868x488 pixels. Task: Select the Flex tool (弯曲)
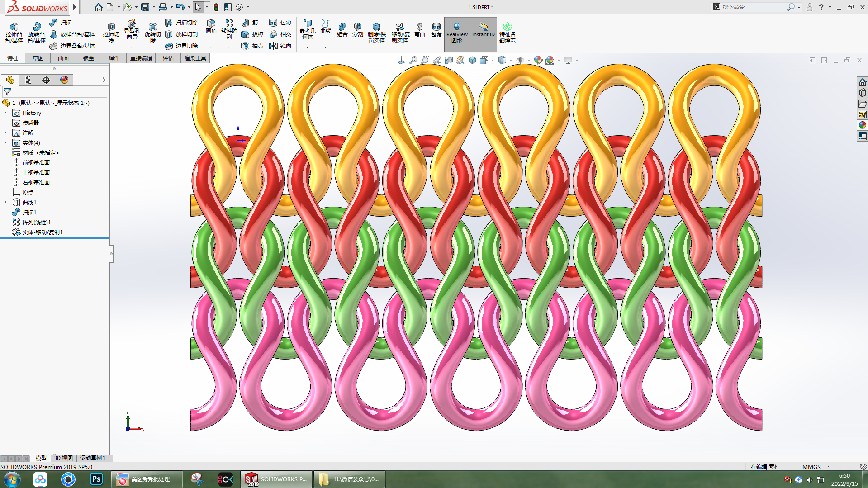pyautogui.click(x=420, y=29)
